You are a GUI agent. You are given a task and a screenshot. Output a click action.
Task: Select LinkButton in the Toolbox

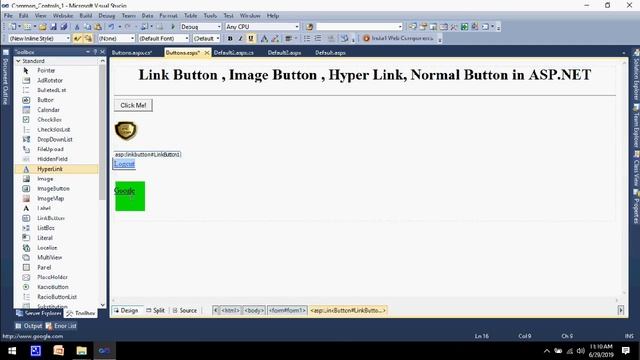tap(56, 218)
